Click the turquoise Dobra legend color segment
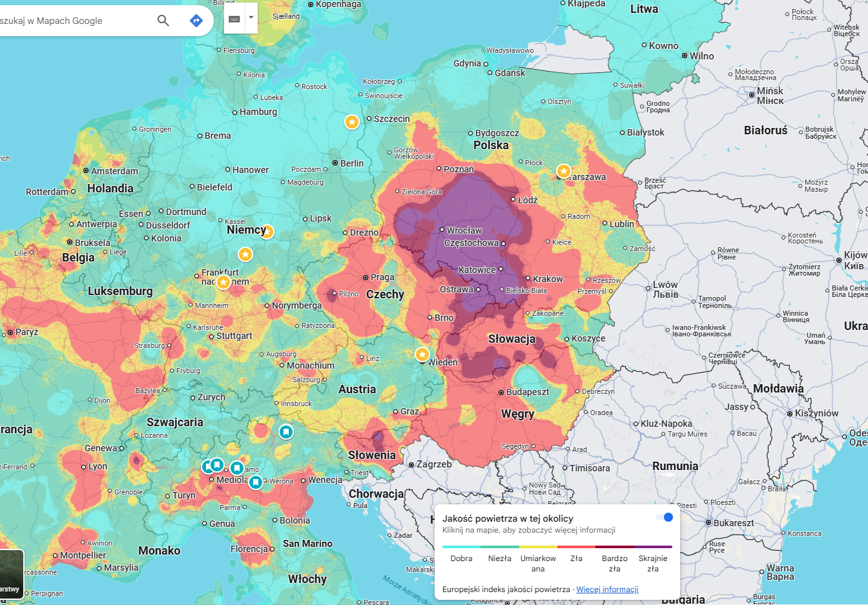This screenshot has height=605, width=868. 461,547
